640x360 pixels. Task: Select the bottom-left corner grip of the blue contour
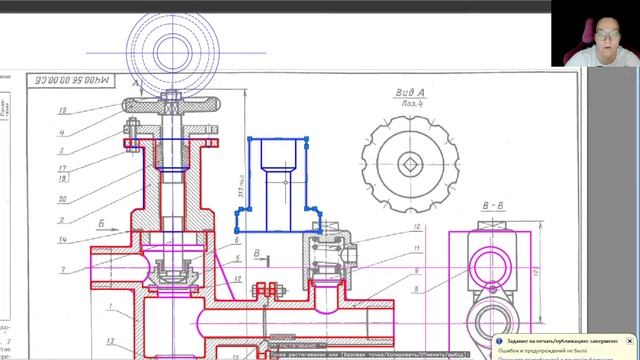(237, 231)
